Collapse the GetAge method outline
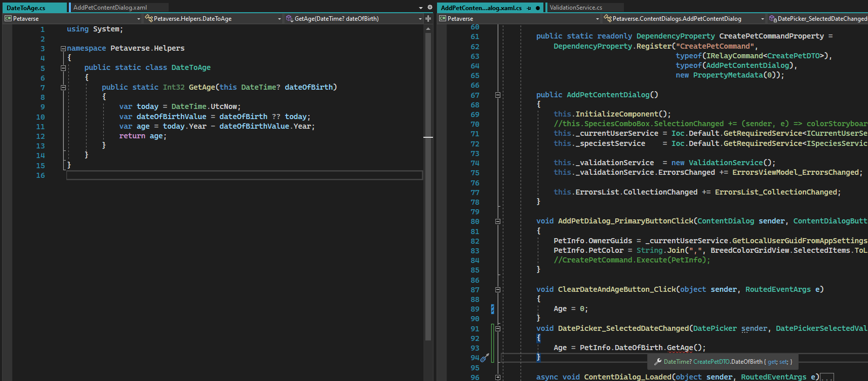The image size is (868, 381). 63,88
